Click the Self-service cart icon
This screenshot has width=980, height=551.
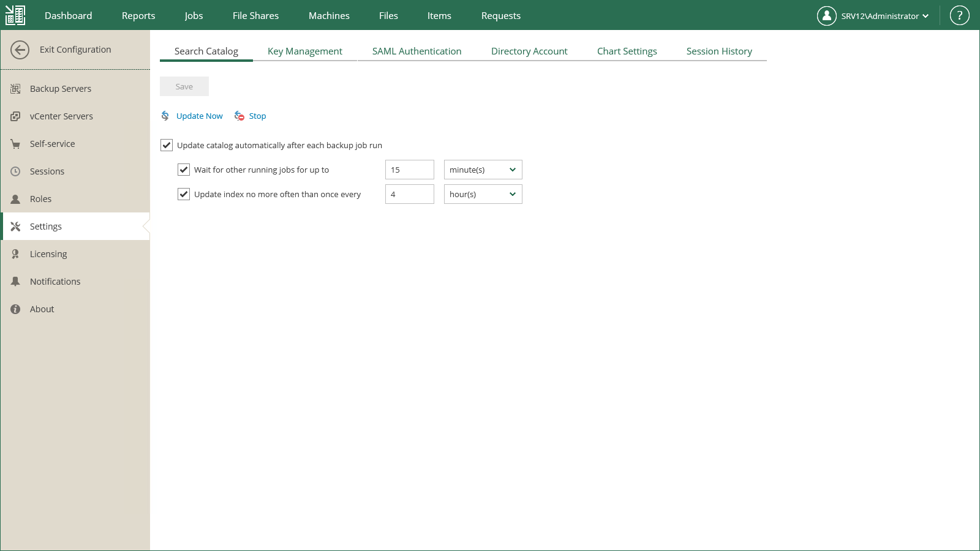15,144
